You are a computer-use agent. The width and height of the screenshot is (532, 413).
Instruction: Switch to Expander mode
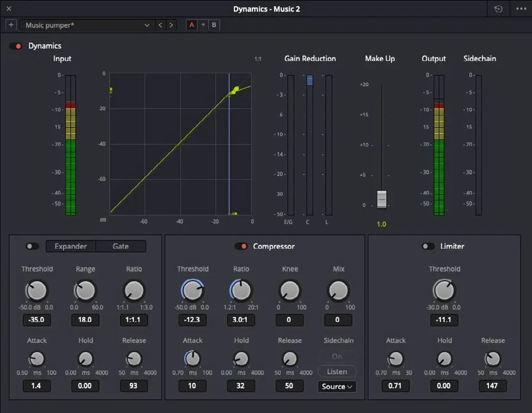pyautogui.click(x=71, y=246)
